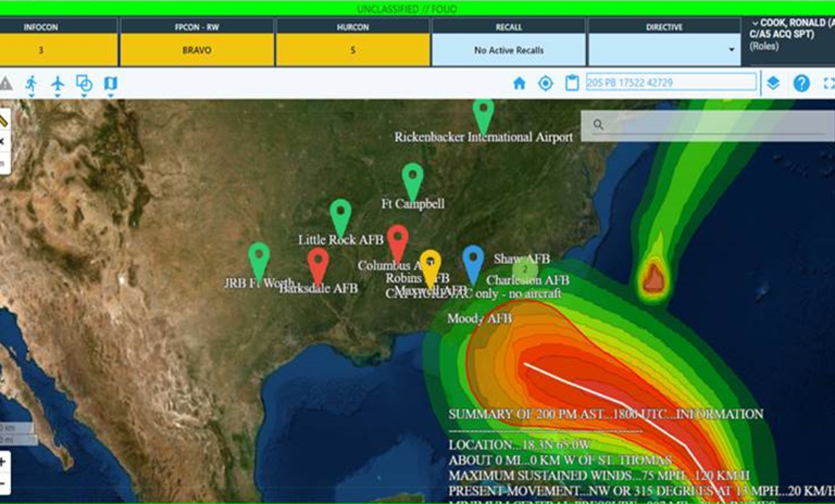The height and width of the screenshot is (504, 835).
Task: Click the home icon in toolbar
Action: coord(519,83)
